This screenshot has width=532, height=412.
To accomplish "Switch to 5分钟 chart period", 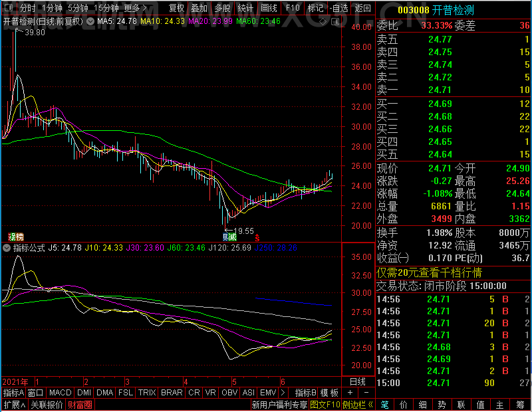I will [78, 8].
